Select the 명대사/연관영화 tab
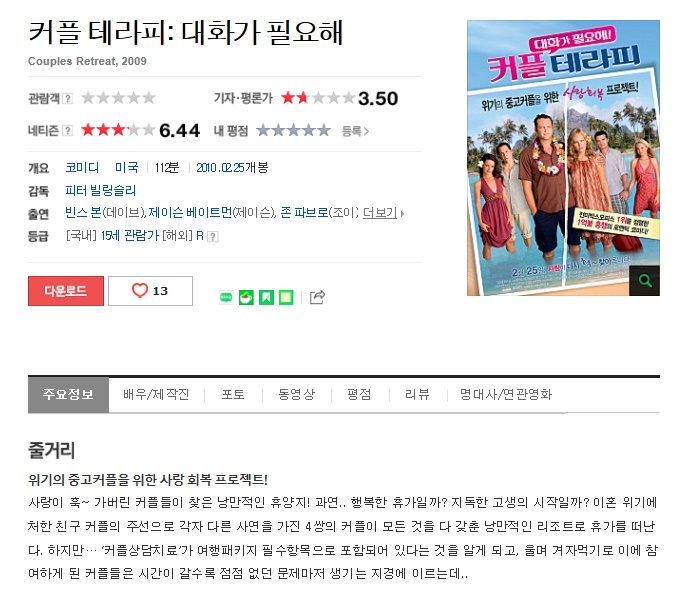 click(x=506, y=394)
